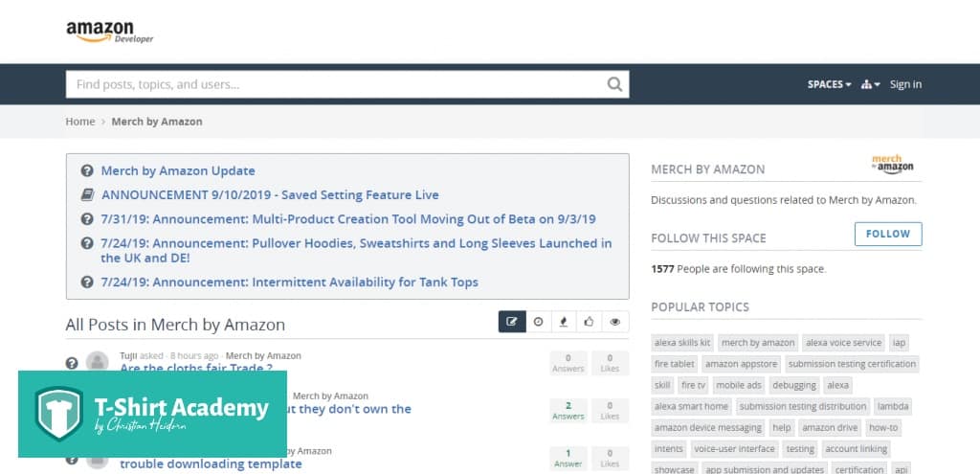Select the 'alexa skills kit' topic tag
The image size is (980, 474).
coord(682,343)
